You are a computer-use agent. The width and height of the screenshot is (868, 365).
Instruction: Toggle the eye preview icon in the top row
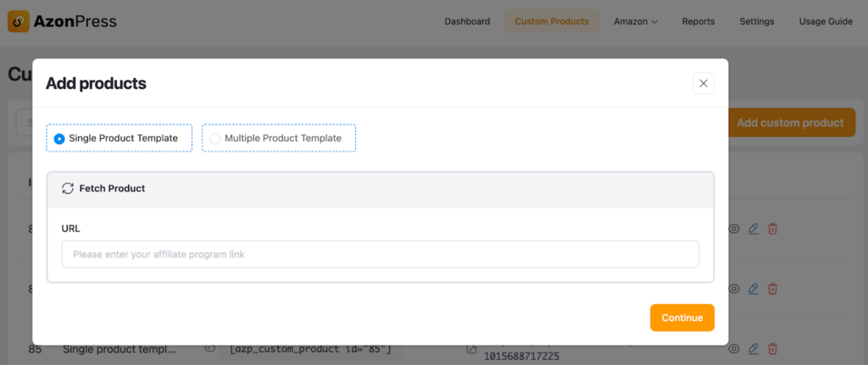[734, 229]
